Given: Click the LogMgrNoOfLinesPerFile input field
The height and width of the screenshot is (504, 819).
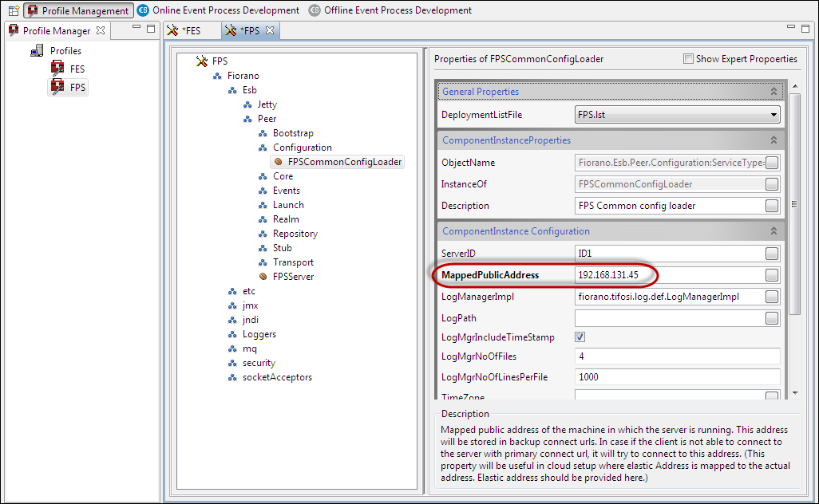Looking at the screenshot, I should [x=676, y=377].
